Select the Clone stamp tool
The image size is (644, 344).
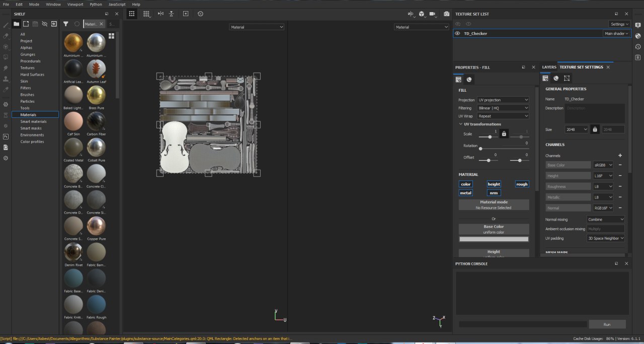coord(6,79)
